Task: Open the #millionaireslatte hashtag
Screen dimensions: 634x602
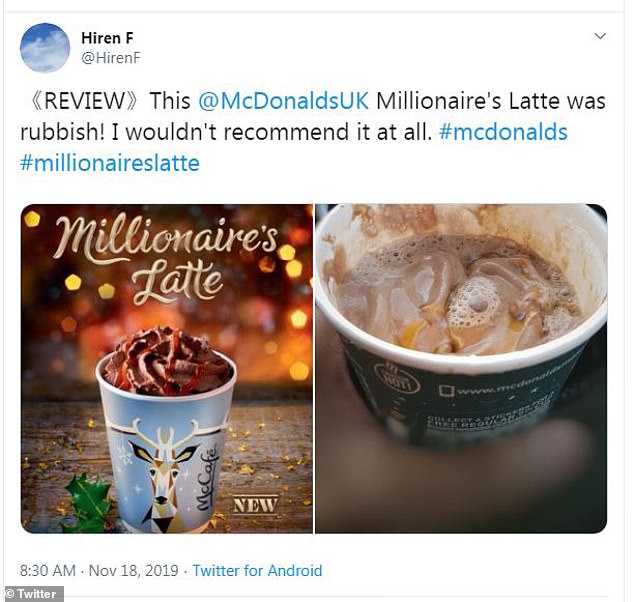Action: (110, 163)
